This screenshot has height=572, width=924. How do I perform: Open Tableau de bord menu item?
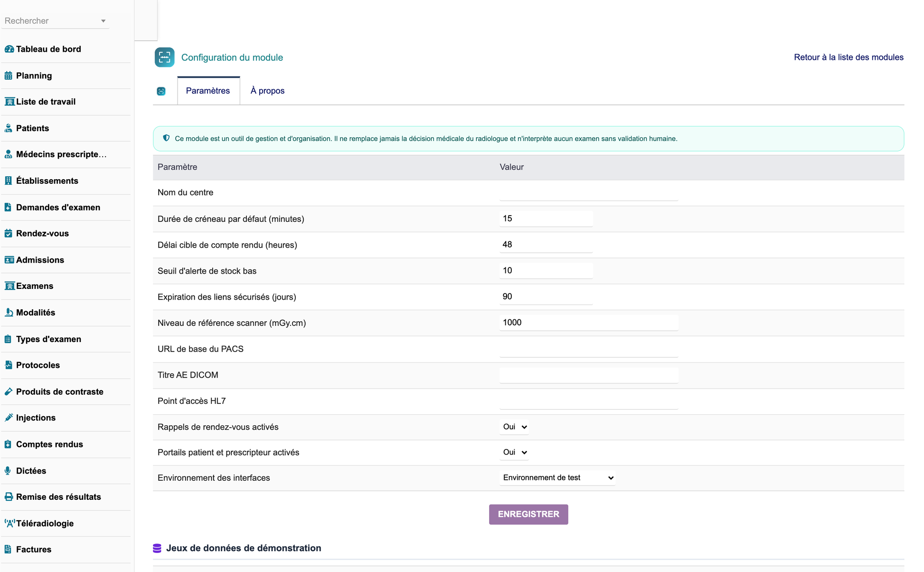[48, 49]
